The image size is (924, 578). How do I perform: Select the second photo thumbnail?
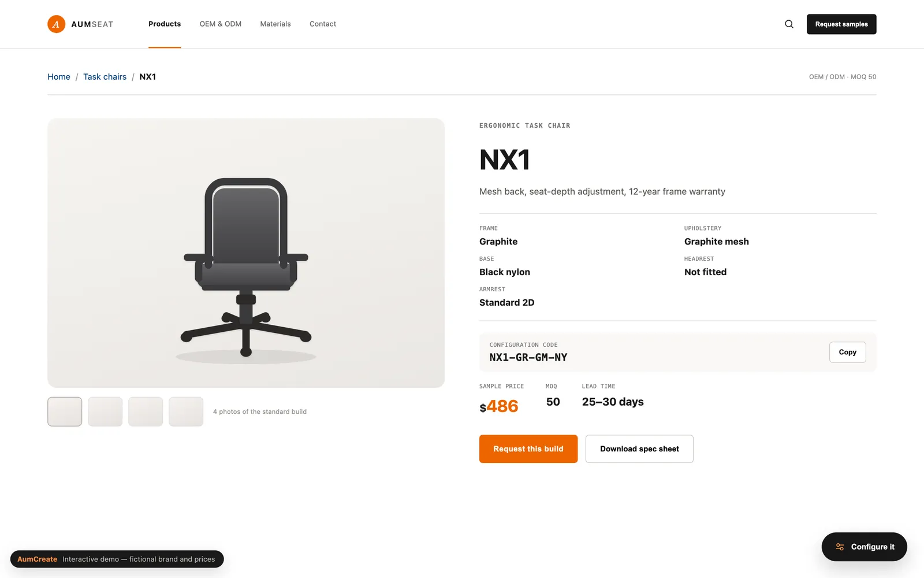[x=105, y=412]
